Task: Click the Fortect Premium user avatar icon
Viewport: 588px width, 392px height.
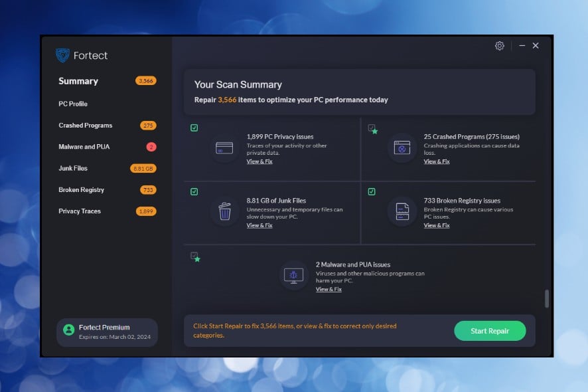Action: tap(68, 330)
